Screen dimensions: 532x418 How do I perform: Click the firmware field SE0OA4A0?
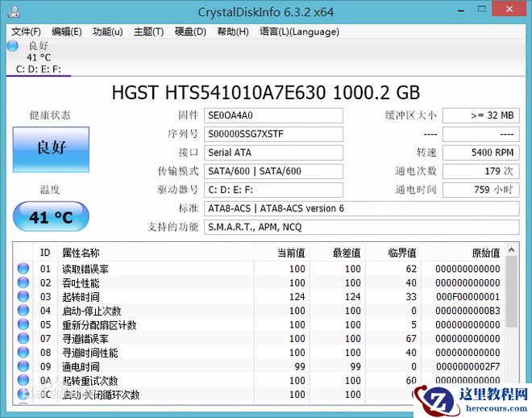(273, 115)
